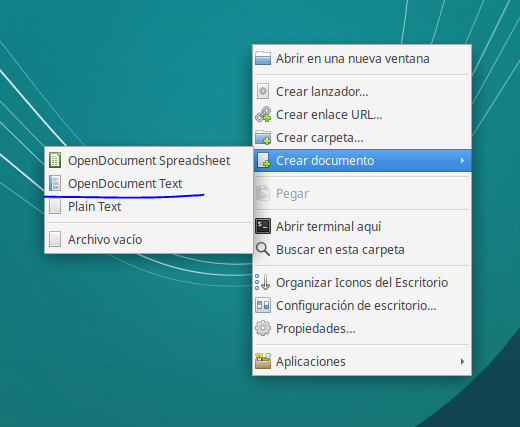Click the folder-plus icon for Crear carpeta
Screen dimensions: 520x427
263,137
